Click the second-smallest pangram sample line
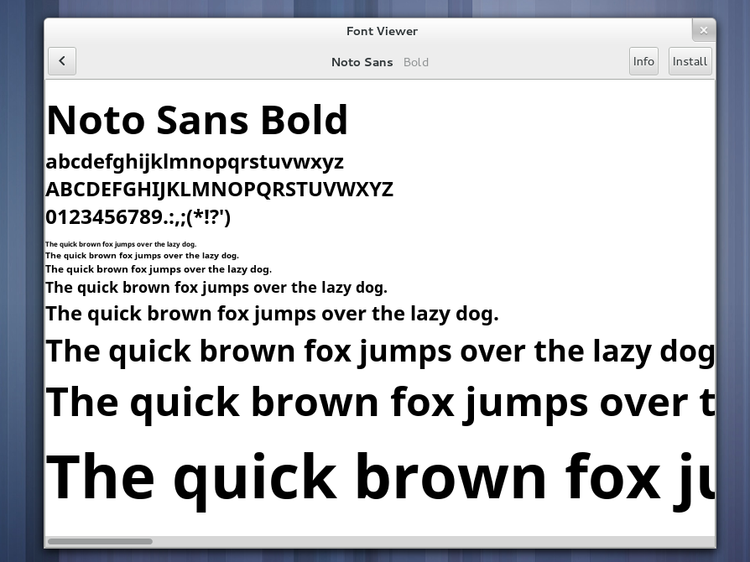This screenshot has height=562, width=750. [x=141, y=256]
